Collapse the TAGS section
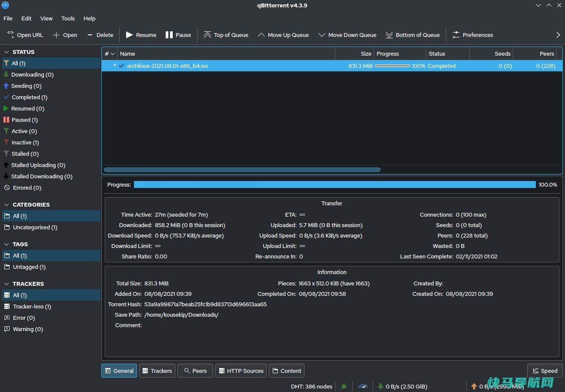The image size is (565, 392). tap(7, 244)
